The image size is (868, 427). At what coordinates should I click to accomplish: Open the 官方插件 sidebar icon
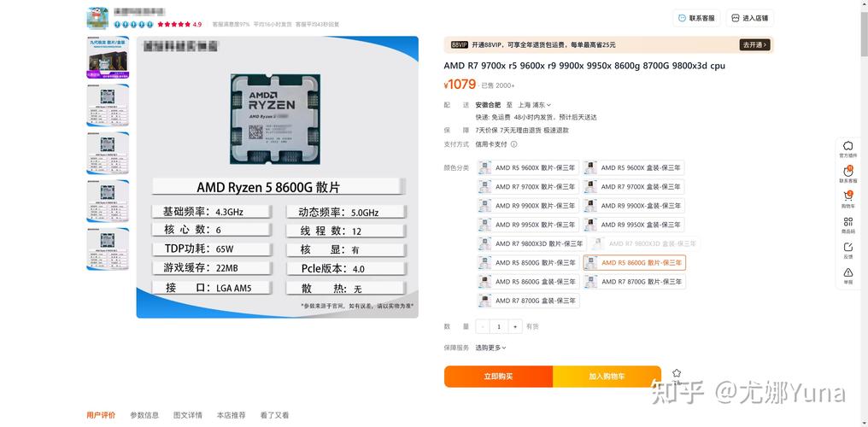point(847,149)
